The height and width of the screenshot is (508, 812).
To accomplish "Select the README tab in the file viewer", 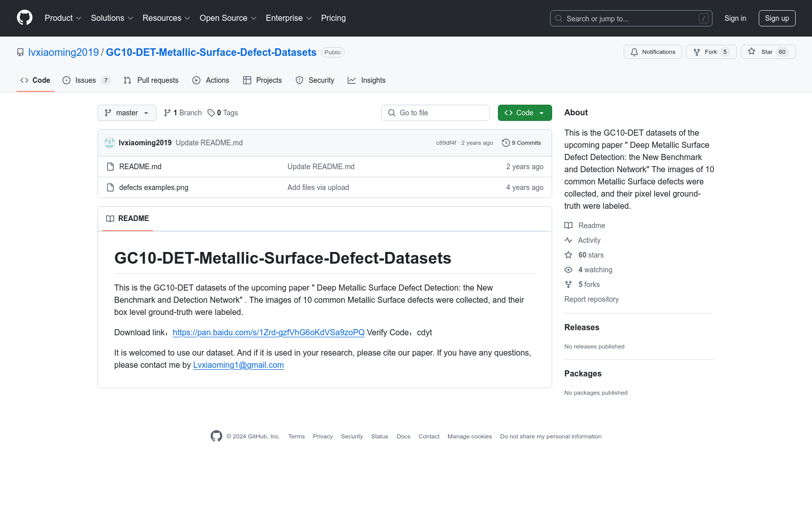I will click(x=127, y=218).
